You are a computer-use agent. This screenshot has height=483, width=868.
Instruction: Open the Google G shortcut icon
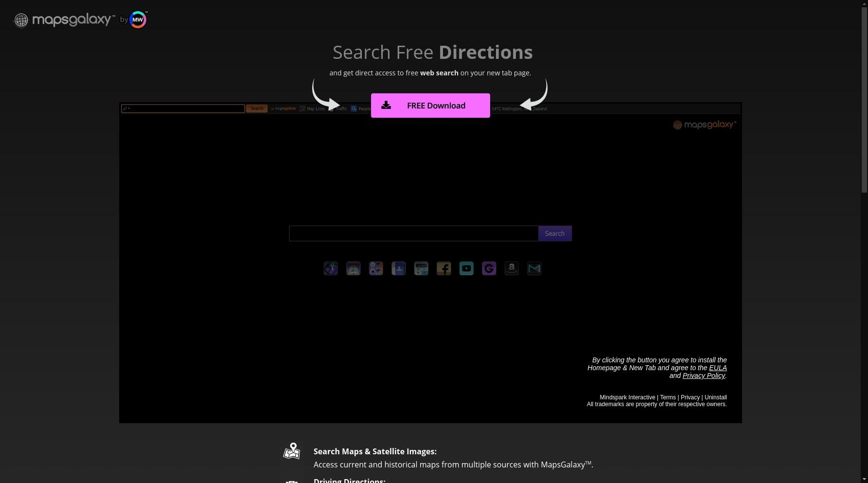pyautogui.click(x=489, y=268)
